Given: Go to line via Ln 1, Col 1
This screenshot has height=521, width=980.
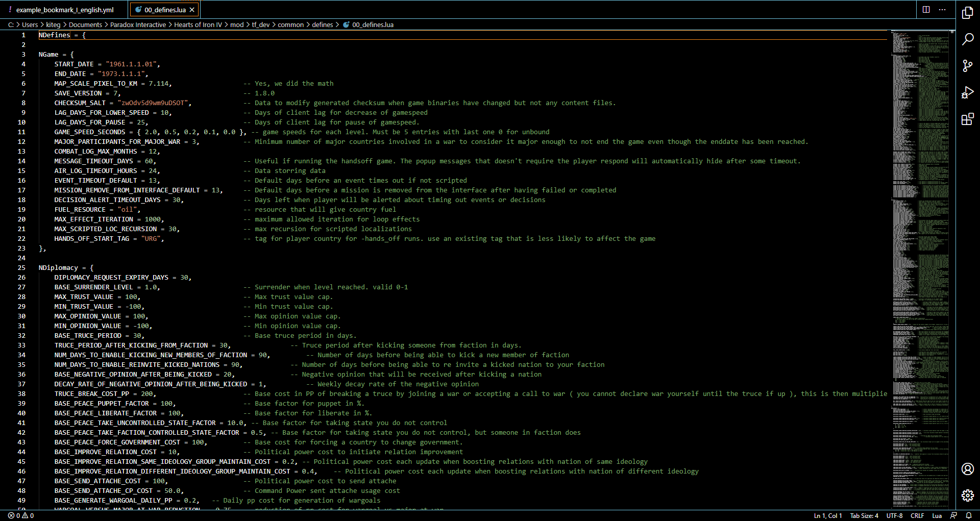Looking at the screenshot, I should click(x=828, y=515).
